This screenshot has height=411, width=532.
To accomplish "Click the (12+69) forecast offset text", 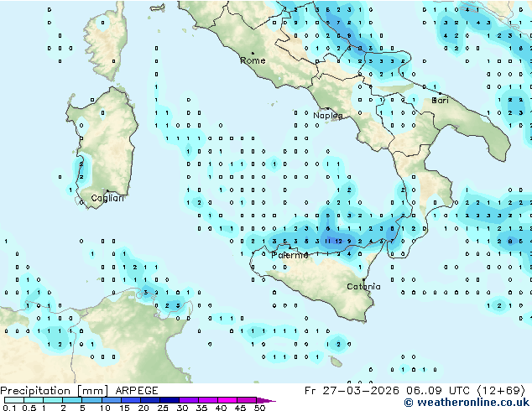I will 501,391.
